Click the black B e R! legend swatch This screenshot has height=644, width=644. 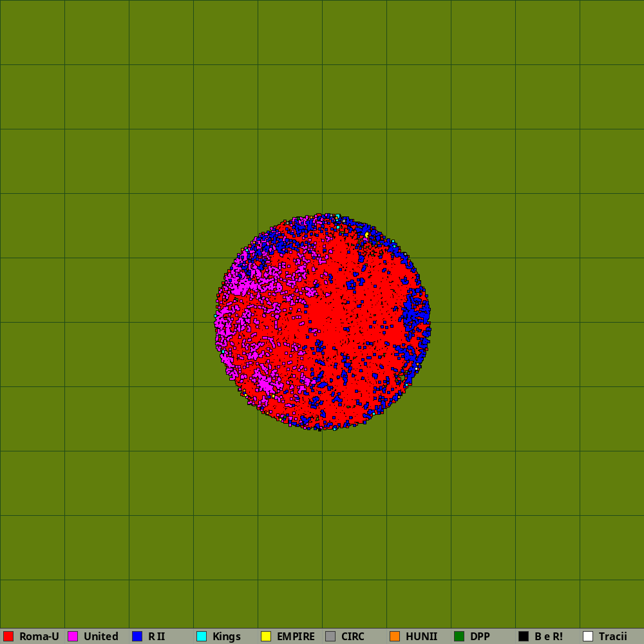pyautogui.click(x=524, y=636)
